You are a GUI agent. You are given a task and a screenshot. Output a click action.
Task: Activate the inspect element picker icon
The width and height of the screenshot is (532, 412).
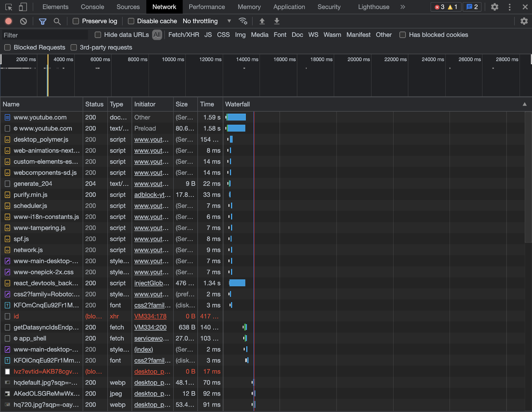[9, 7]
